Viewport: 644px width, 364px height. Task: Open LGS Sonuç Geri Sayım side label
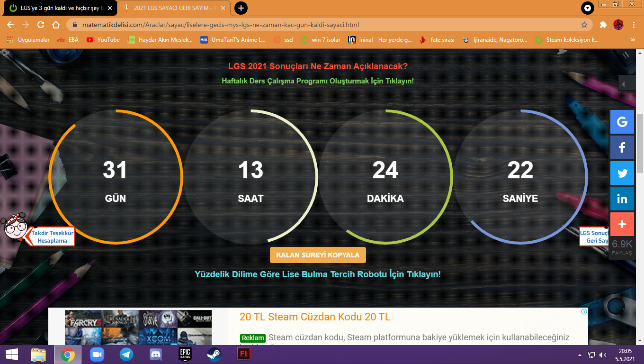[595, 237]
